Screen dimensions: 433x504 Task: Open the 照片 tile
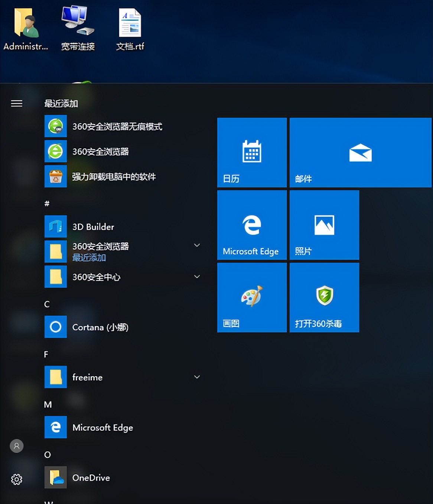[324, 225]
